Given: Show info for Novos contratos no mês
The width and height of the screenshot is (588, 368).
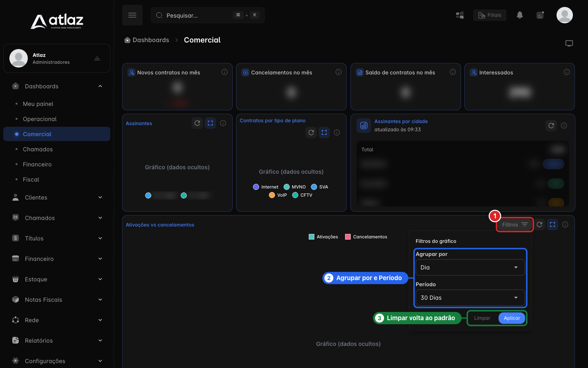Looking at the screenshot, I should 225,72.
